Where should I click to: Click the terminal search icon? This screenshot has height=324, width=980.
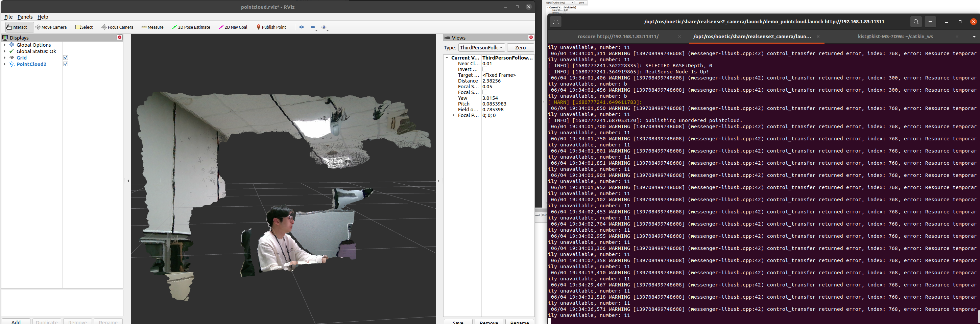coord(916,22)
